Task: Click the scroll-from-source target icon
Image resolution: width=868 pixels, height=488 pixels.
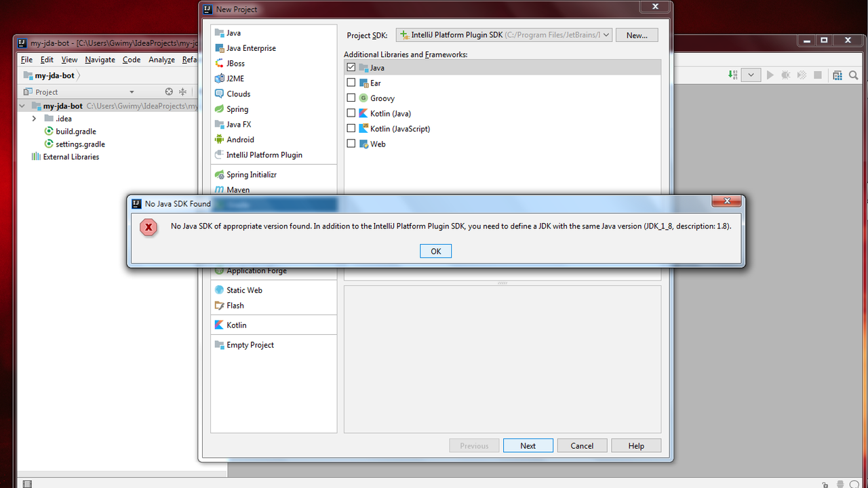Action: click(x=169, y=91)
